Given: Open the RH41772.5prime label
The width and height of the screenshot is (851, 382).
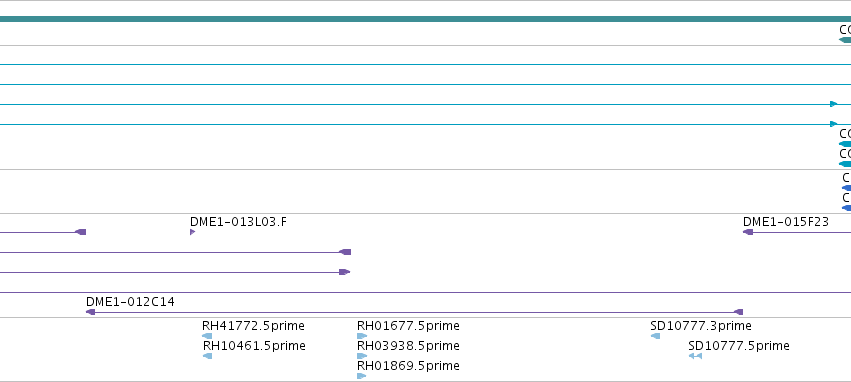Looking at the screenshot, I should [x=253, y=326].
